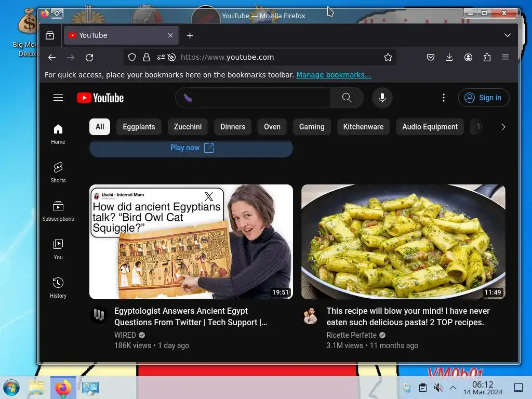Image resolution: width=532 pixels, height=399 pixels.
Task: Play the pesto pasta video thumbnail
Action: (x=403, y=242)
